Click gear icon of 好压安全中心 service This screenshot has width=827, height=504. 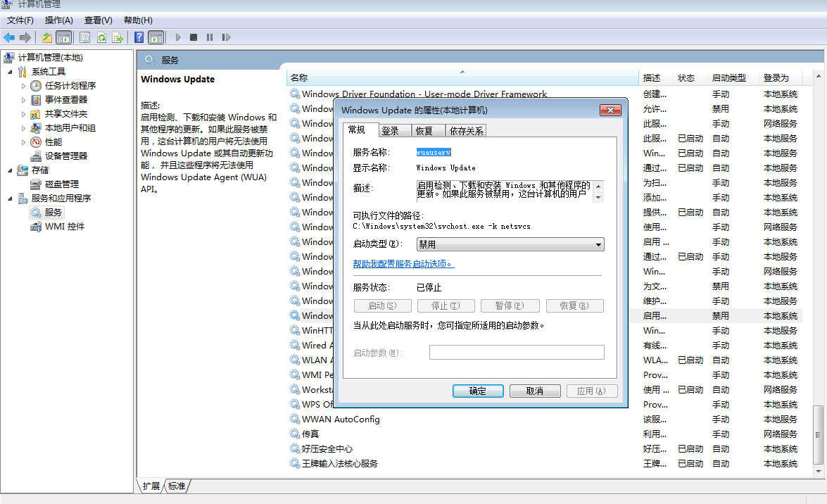coord(294,448)
